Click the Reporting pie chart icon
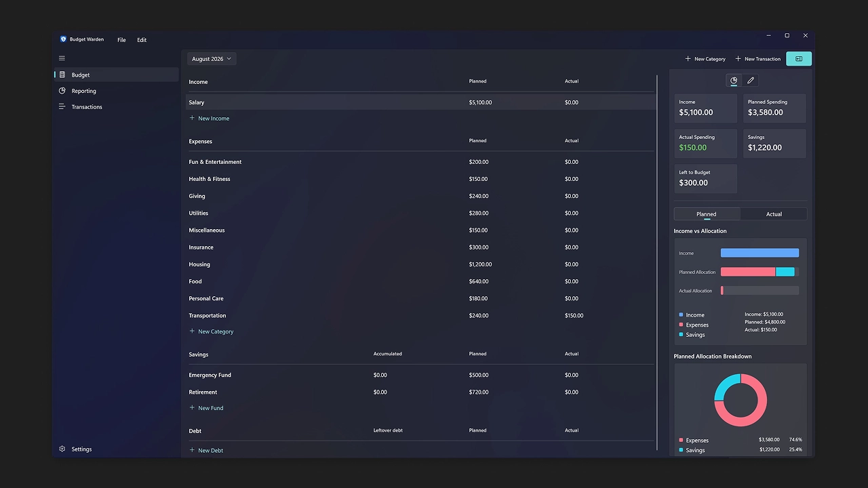This screenshot has width=868, height=488. tap(62, 91)
